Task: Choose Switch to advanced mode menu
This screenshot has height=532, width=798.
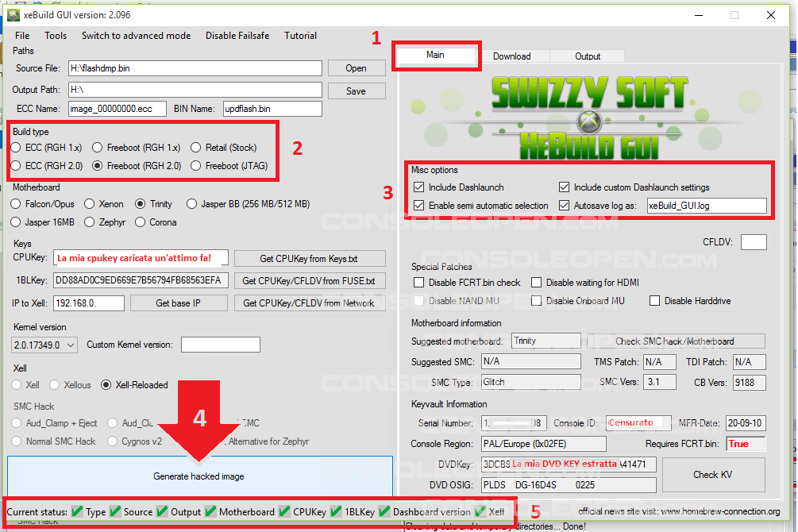Action: click(x=136, y=36)
